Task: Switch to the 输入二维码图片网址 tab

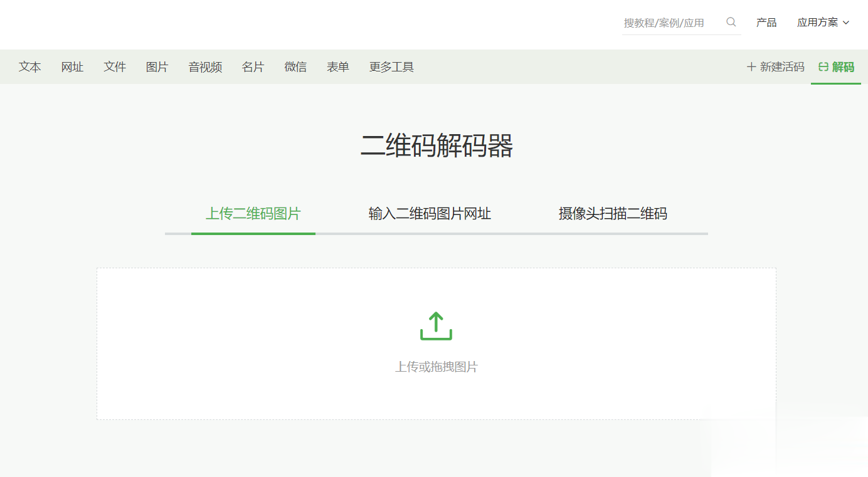Action: [x=430, y=214]
